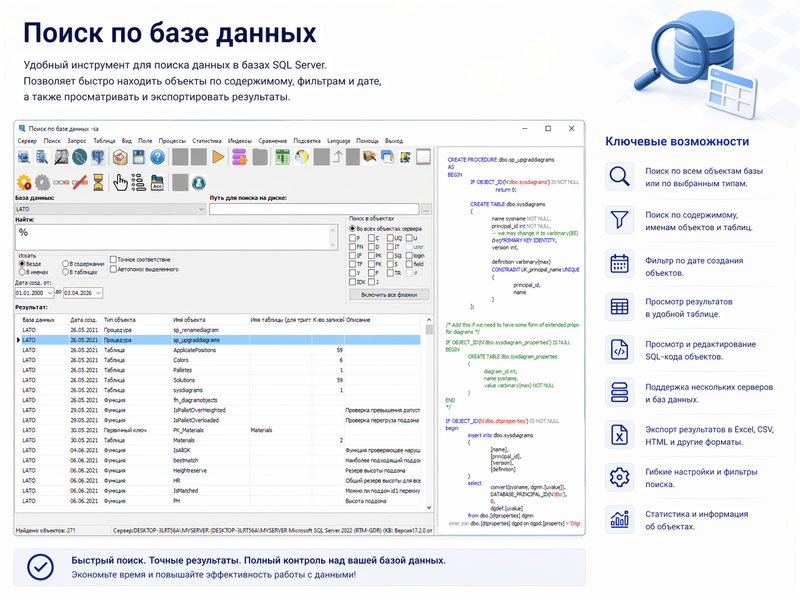Check the 'FN' object type checkbox
Screen dimensions: 800x600
[352, 246]
